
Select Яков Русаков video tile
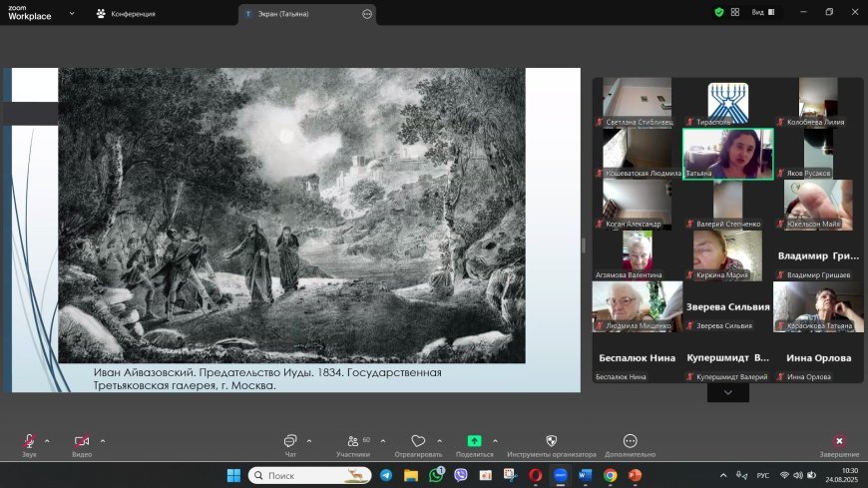click(x=818, y=154)
